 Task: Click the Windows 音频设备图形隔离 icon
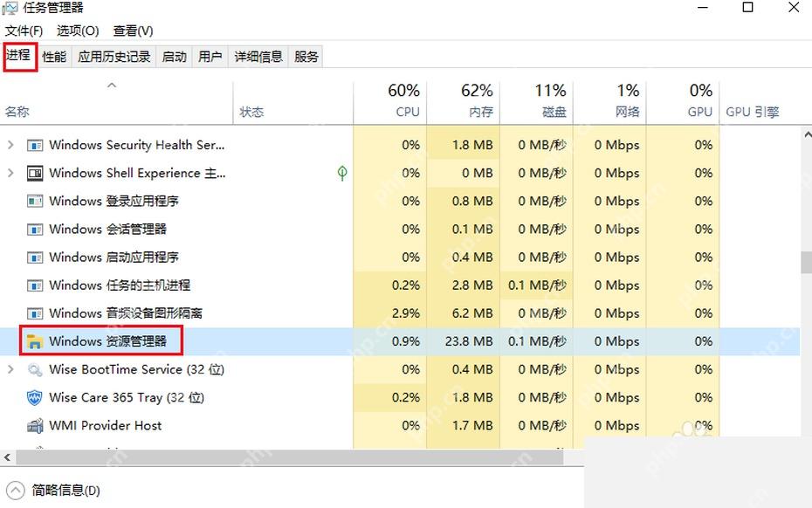tap(35, 313)
